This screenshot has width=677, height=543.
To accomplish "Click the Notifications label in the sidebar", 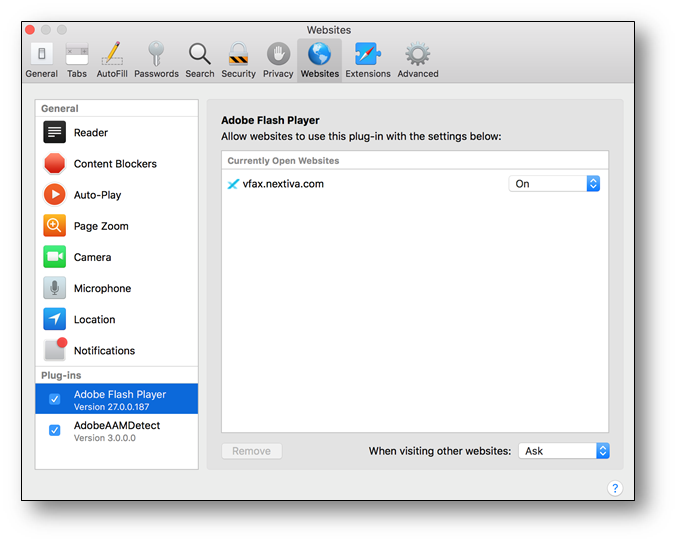I will 104,350.
